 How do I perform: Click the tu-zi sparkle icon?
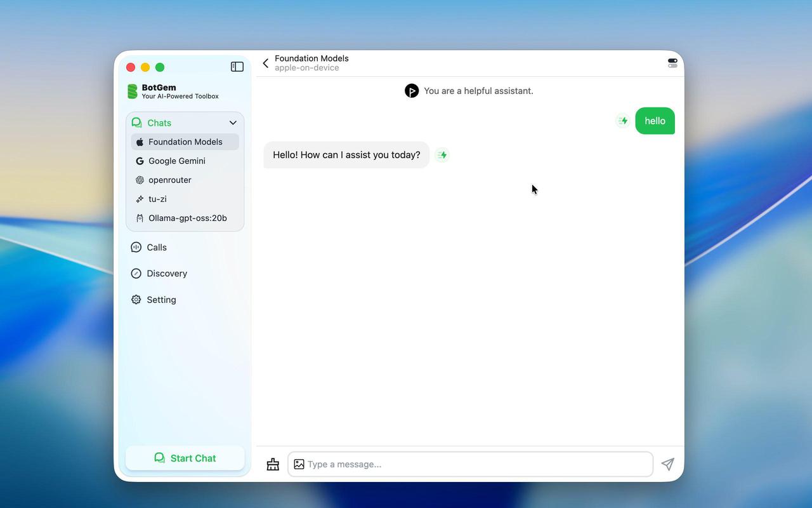click(140, 199)
